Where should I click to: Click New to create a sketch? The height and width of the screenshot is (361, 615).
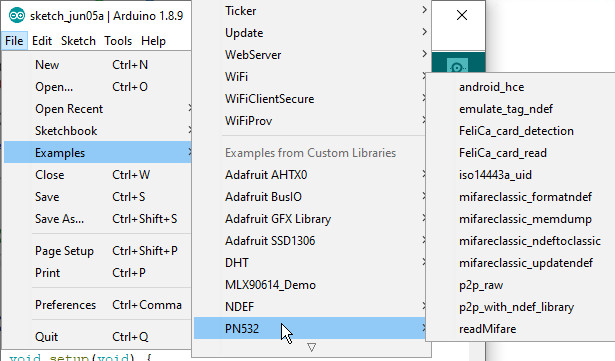pyautogui.click(x=97, y=65)
